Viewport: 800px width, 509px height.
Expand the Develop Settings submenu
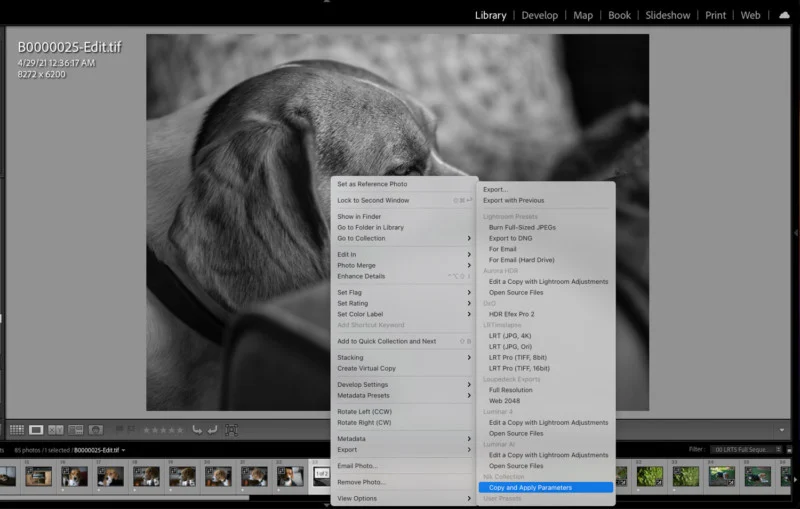pyautogui.click(x=404, y=384)
